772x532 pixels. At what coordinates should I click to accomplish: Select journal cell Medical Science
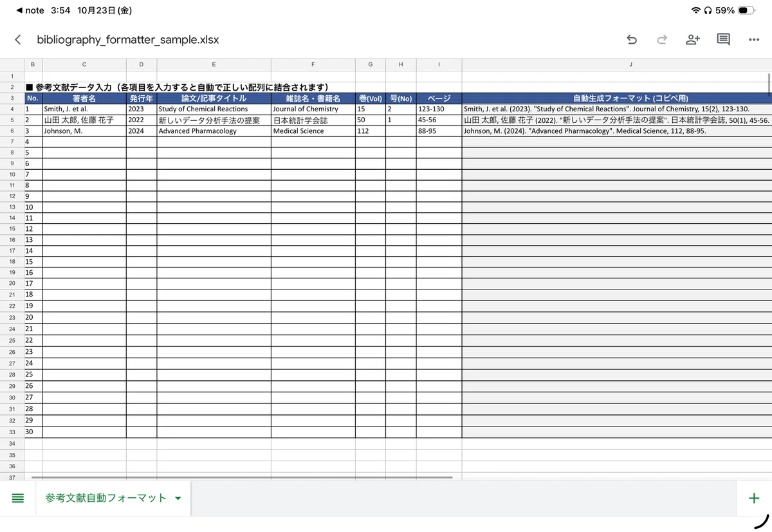(313, 131)
